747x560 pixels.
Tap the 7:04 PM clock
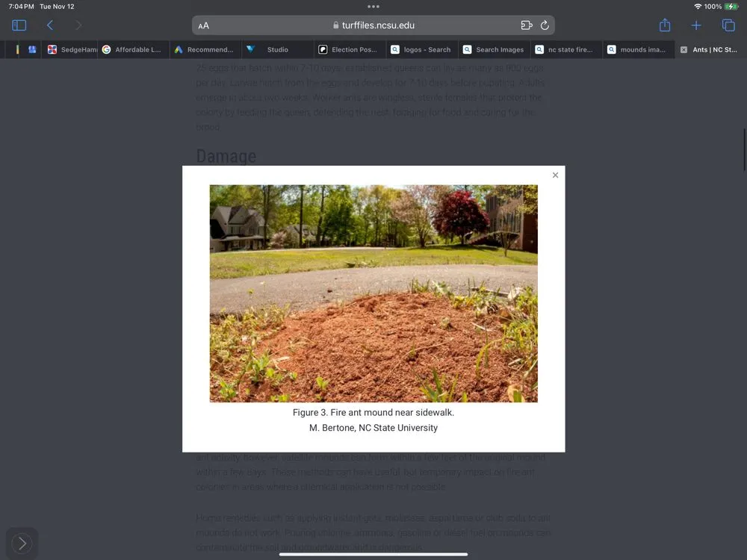pyautogui.click(x=21, y=7)
